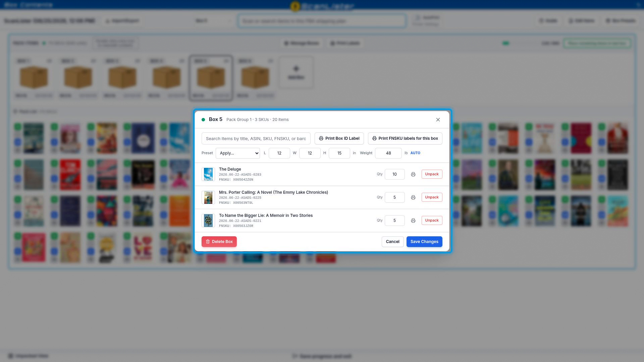Click the main scan or search items bar
Viewport: 644px width, 362px height.
click(x=322, y=21)
